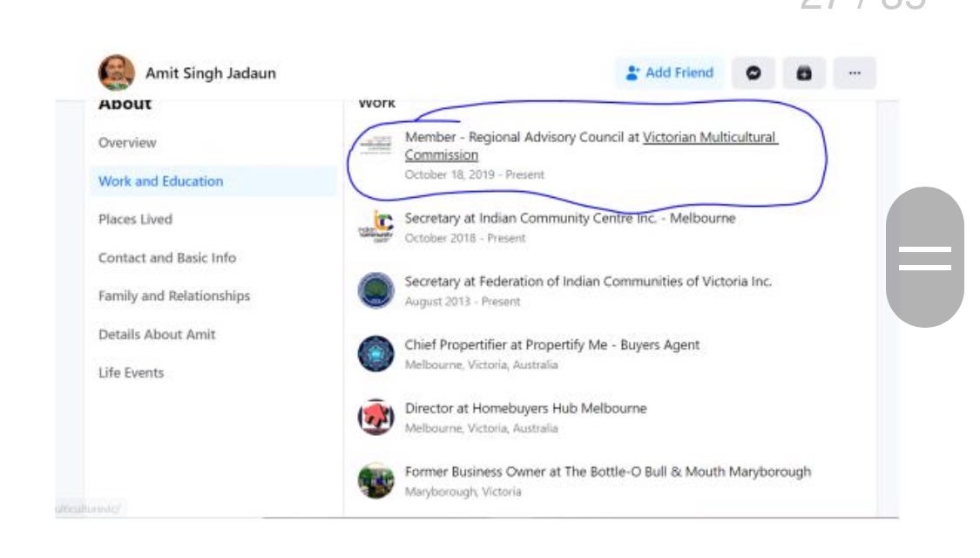Click Bottle-O Bull & Mouth logo
Image resolution: width=980 pixels, height=558 pixels.
375,480
